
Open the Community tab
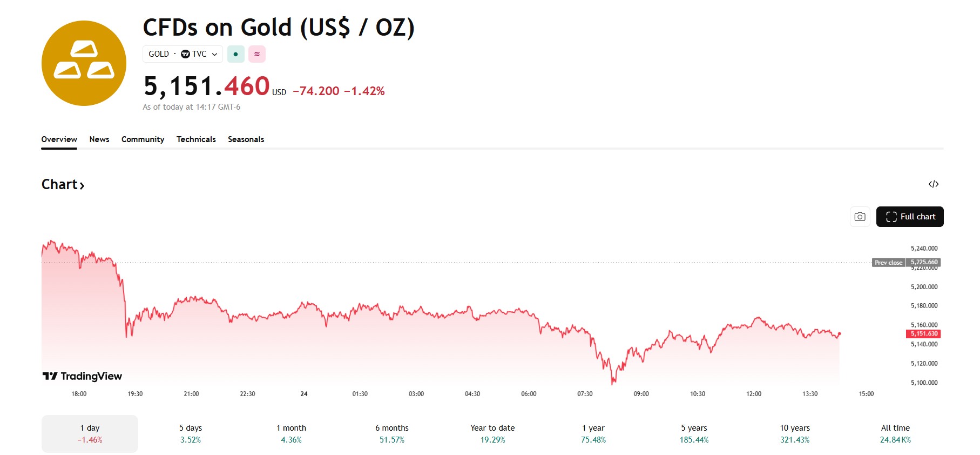point(143,139)
